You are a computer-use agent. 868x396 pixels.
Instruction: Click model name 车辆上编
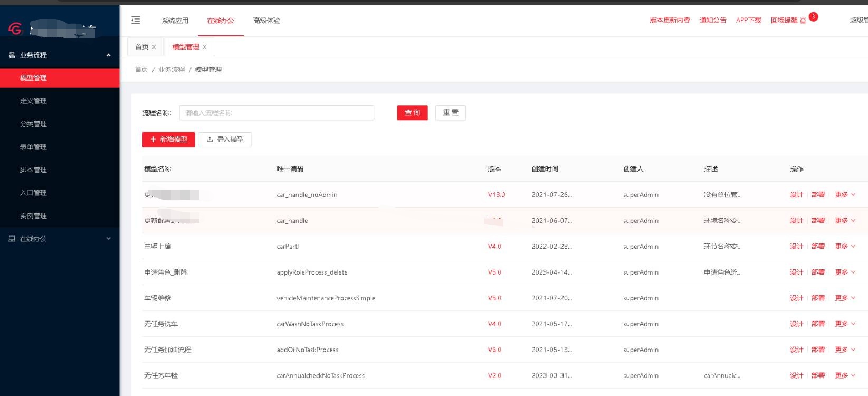(x=157, y=247)
